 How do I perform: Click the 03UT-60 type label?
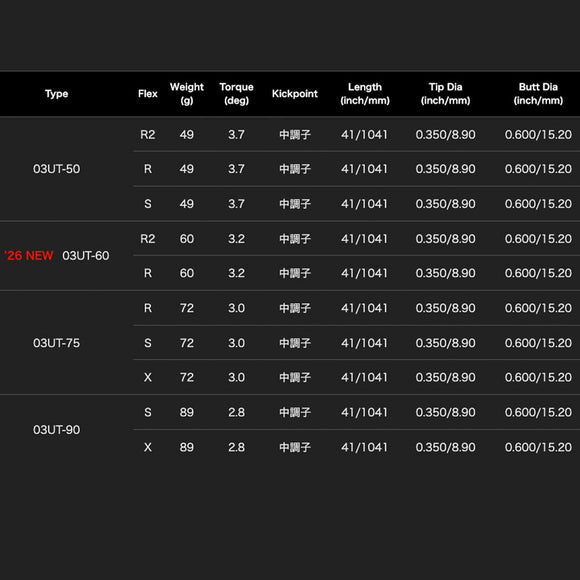(x=86, y=256)
